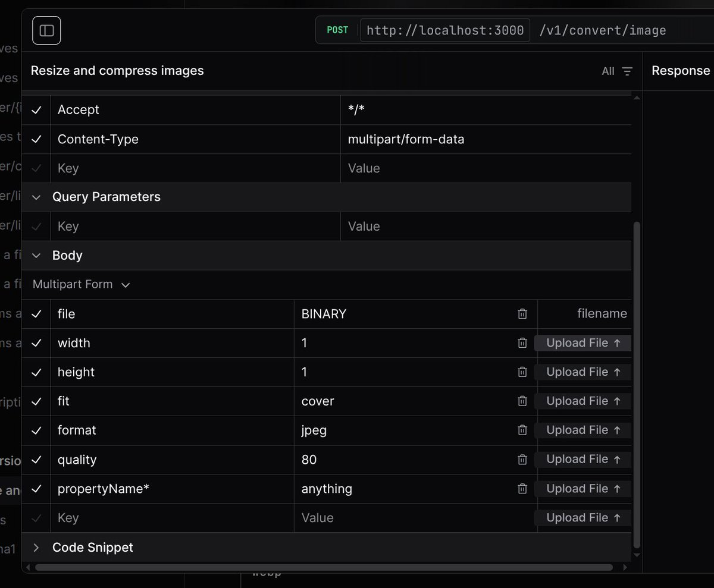
Task: Uncheck the file field checkbox
Action: click(x=36, y=314)
